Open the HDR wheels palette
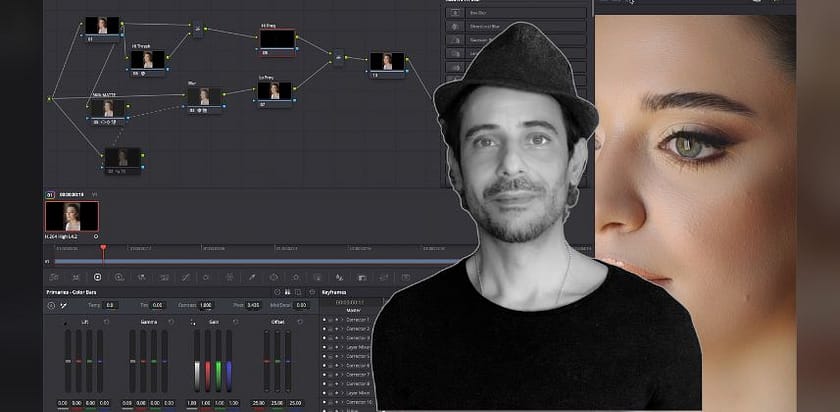 (x=119, y=277)
